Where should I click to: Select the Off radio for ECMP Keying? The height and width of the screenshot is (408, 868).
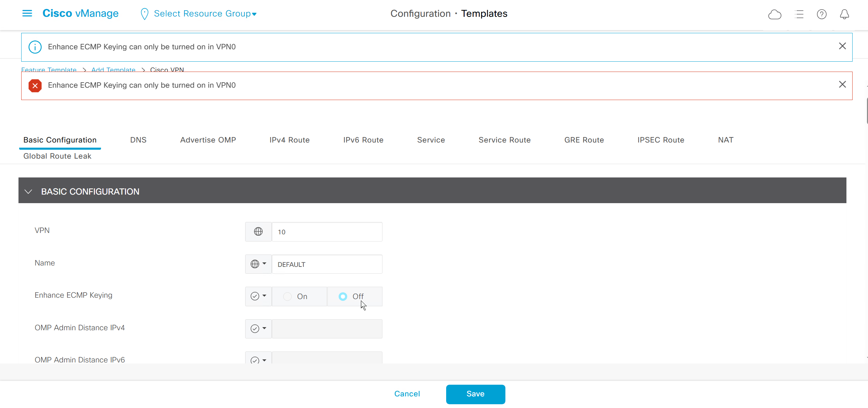point(343,296)
